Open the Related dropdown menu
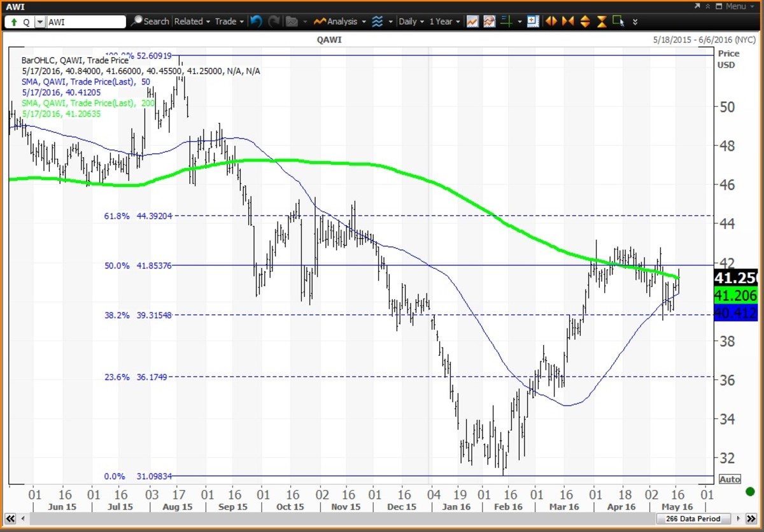The image size is (764, 532). [x=192, y=22]
